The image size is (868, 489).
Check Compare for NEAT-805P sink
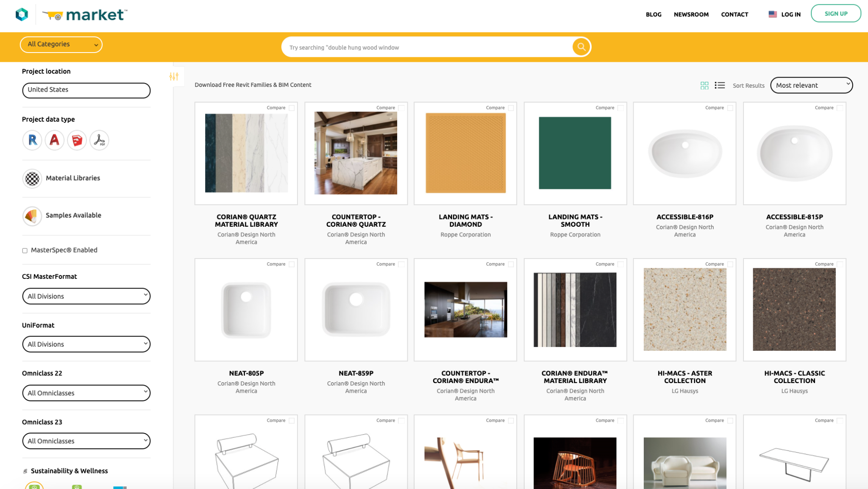[292, 264]
